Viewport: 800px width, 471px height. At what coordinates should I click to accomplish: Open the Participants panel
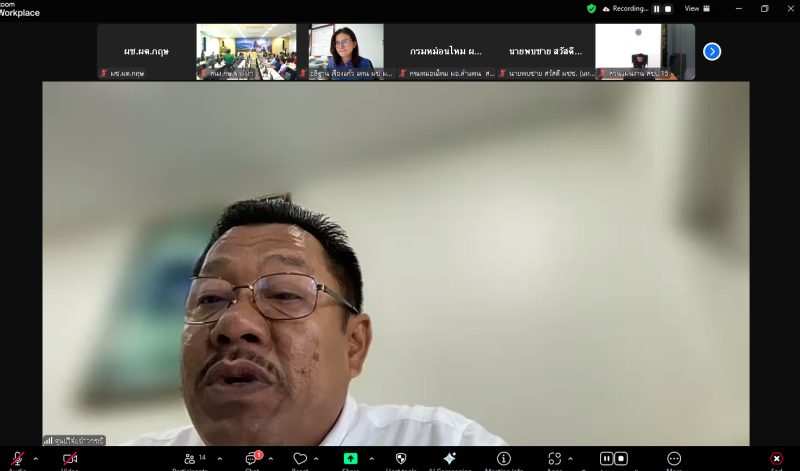(x=191, y=459)
